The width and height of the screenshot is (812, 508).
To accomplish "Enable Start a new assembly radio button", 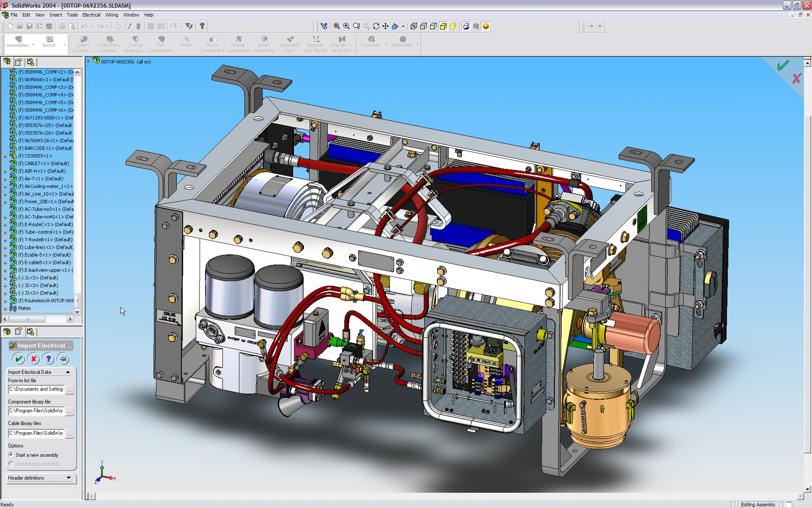I will pyautogui.click(x=11, y=455).
